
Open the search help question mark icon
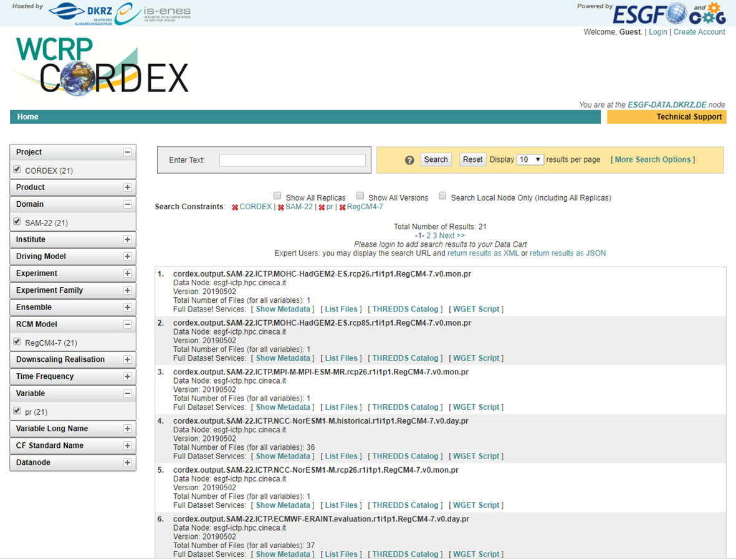[x=409, y=160]
